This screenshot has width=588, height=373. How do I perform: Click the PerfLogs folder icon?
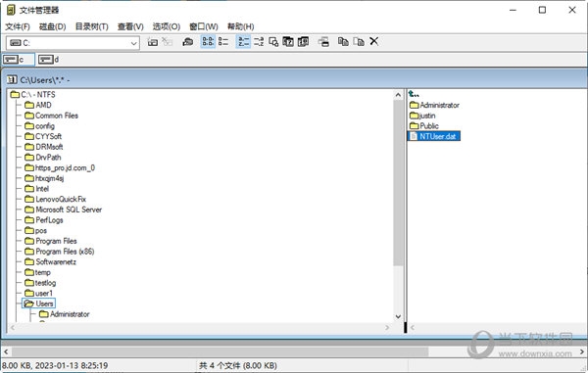[29, 220]
